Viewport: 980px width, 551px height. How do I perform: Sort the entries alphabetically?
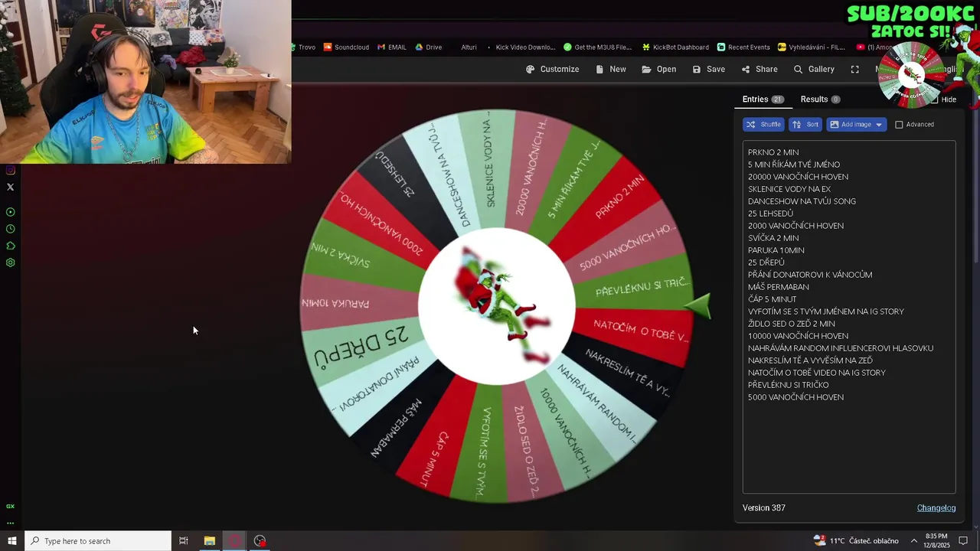click(x=805, y=125)
